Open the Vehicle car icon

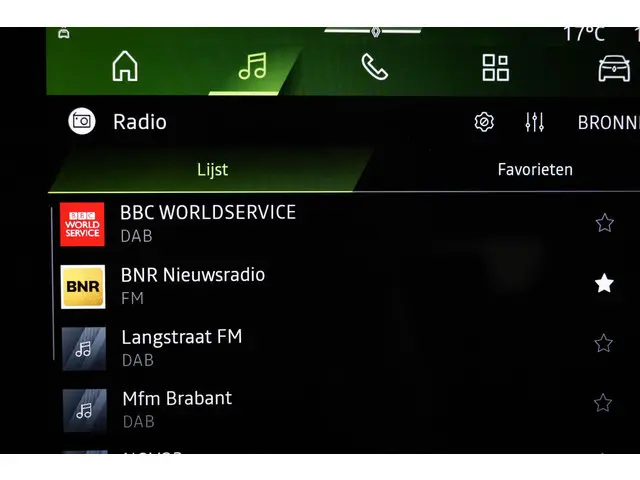(x=613, y=68)
